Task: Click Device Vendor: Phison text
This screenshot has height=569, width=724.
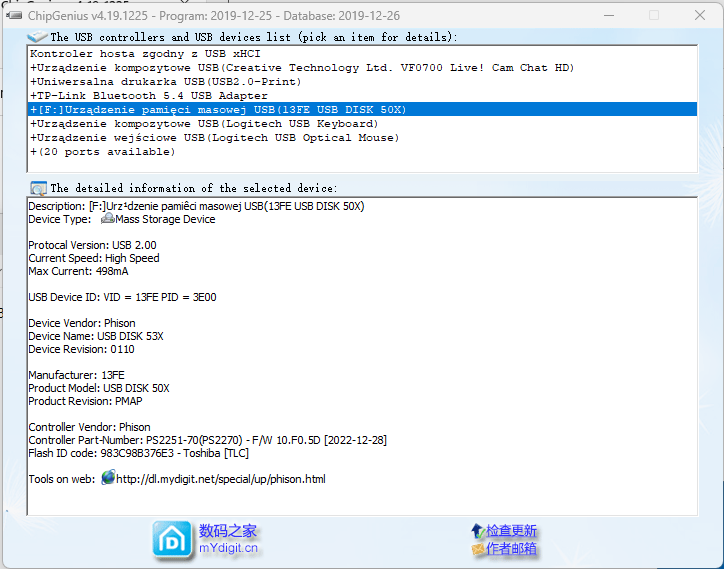Action: [82, 323]
